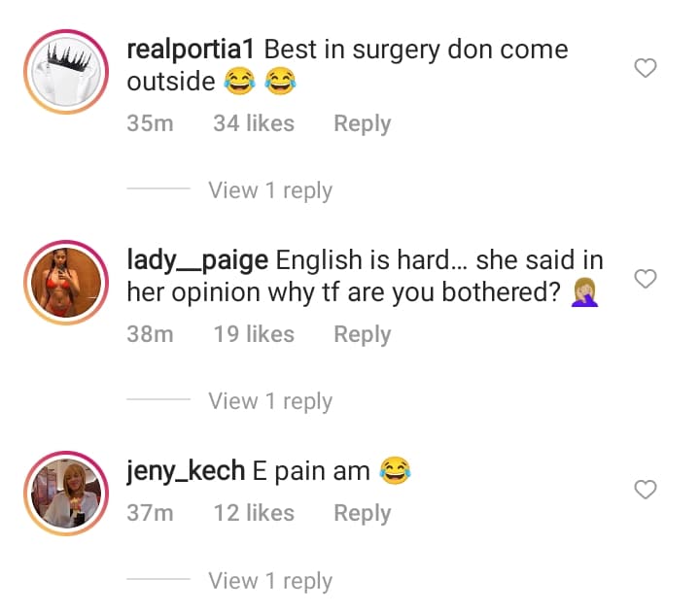
Task: Open the realportia1 username link
Action: (x=192, y=49)
